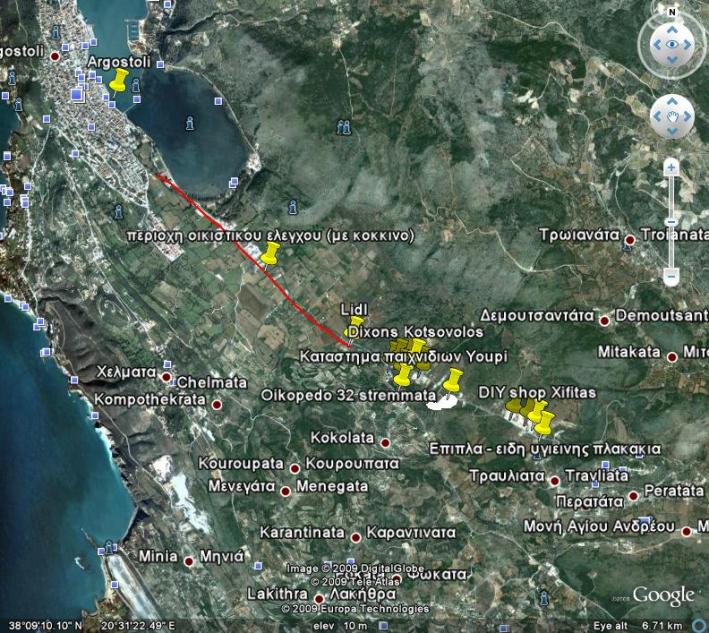Click the zoom slider handle

pos(671,221)
